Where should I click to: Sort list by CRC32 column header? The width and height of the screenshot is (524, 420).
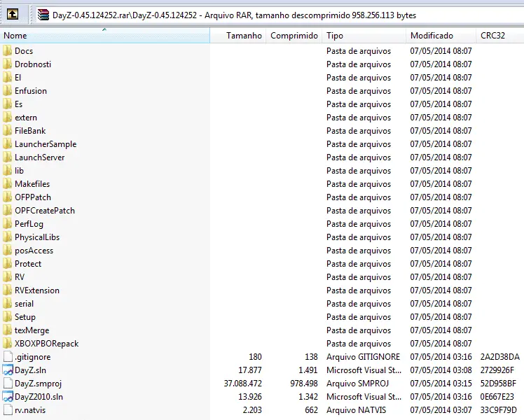point(499,36)
